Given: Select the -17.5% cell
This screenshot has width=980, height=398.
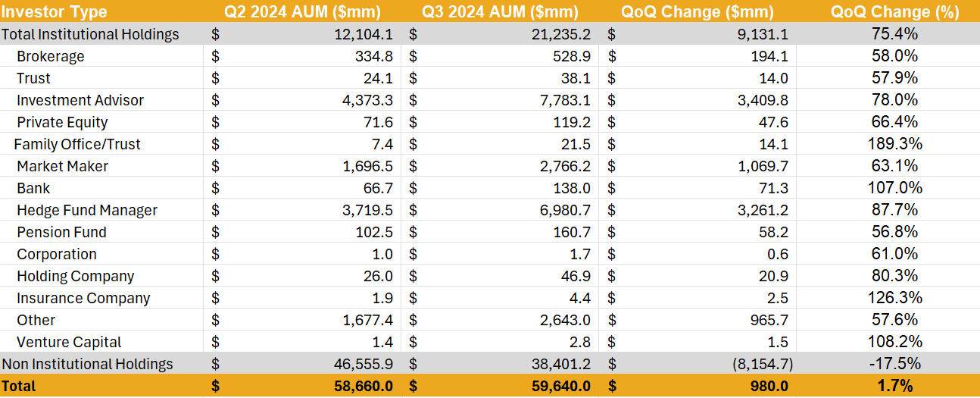Looking at the screenshot, I should coord(894,364).
